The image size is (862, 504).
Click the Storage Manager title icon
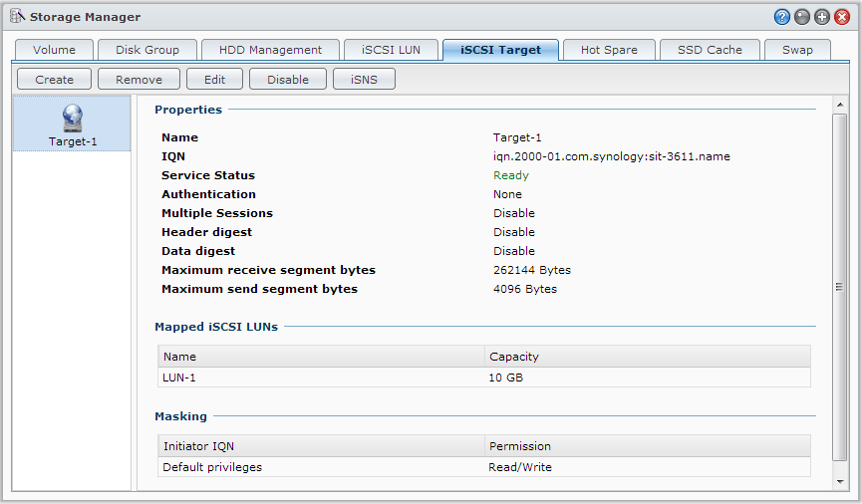coord(18,16)
